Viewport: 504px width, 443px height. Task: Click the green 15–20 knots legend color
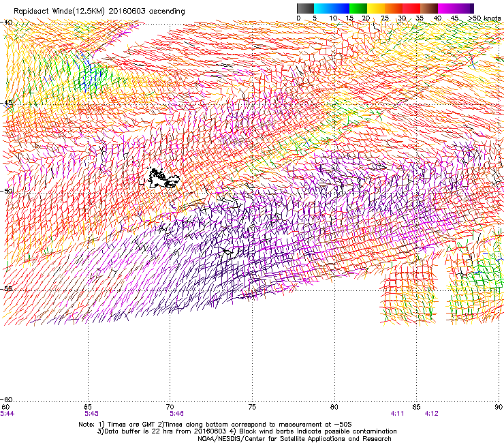[358, 8]
